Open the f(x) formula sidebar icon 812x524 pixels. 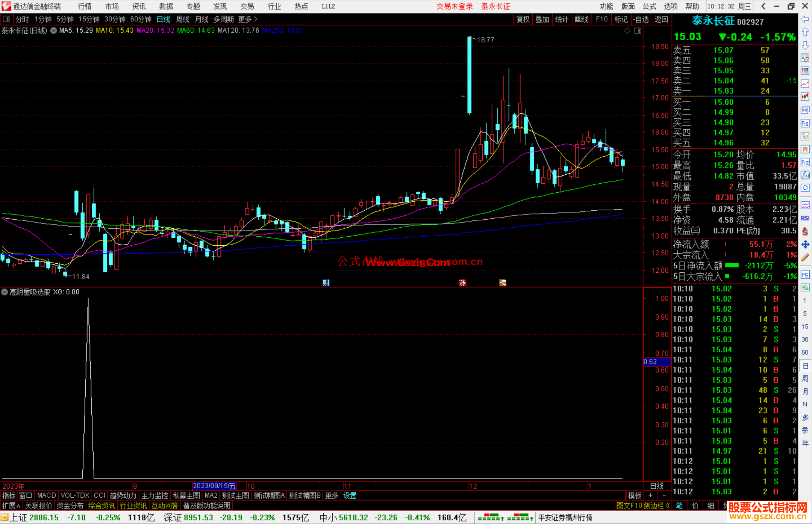[805, 175]
